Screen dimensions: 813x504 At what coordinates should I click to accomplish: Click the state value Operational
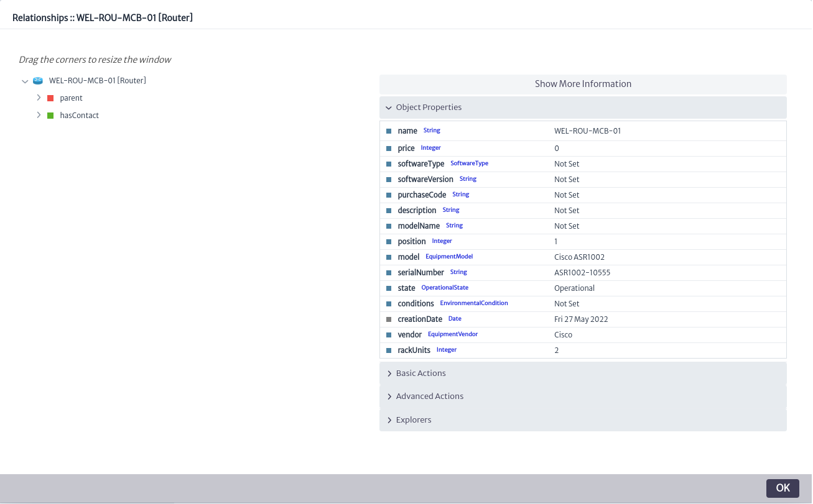coord(574,288)
